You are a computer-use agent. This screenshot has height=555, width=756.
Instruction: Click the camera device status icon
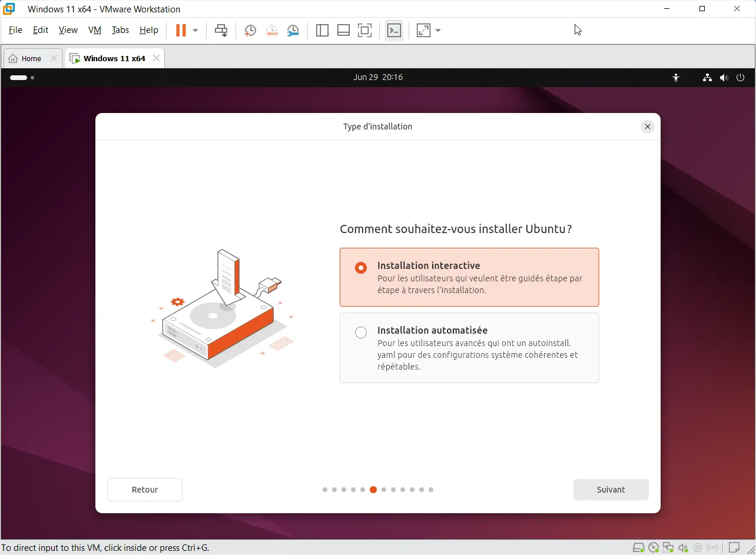point(698,548)
